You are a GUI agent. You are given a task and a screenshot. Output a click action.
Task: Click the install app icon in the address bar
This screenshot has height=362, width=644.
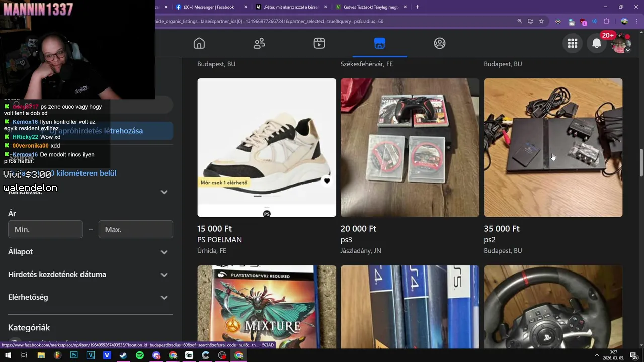click(x=530, y=21)
